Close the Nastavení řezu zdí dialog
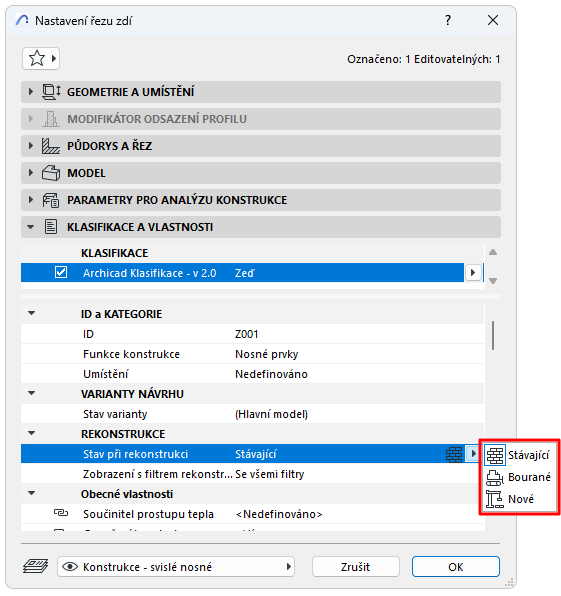This screenshot has width=561, height=596. 493,20
